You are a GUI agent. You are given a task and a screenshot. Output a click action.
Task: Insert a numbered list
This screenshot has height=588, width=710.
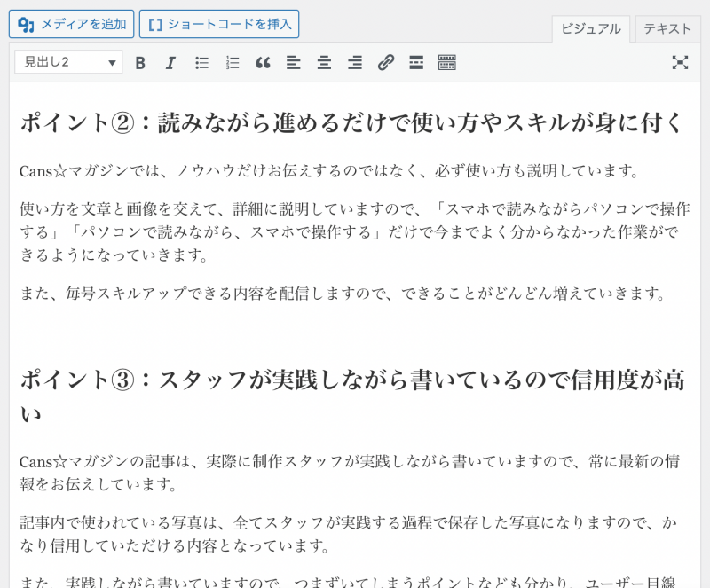coord(233,63)
